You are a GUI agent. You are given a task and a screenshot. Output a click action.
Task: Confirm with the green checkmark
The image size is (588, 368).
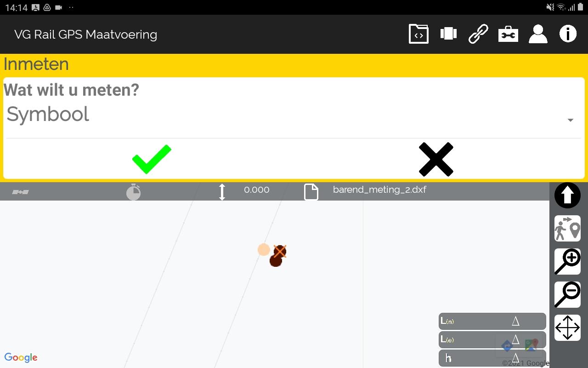(x=152, y=160)
